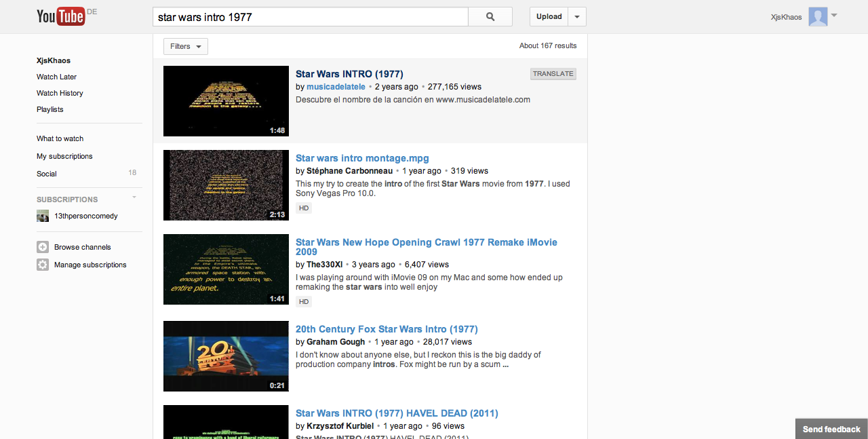
Task: Focus the search field with star wars query
Action: click(311, 17)
